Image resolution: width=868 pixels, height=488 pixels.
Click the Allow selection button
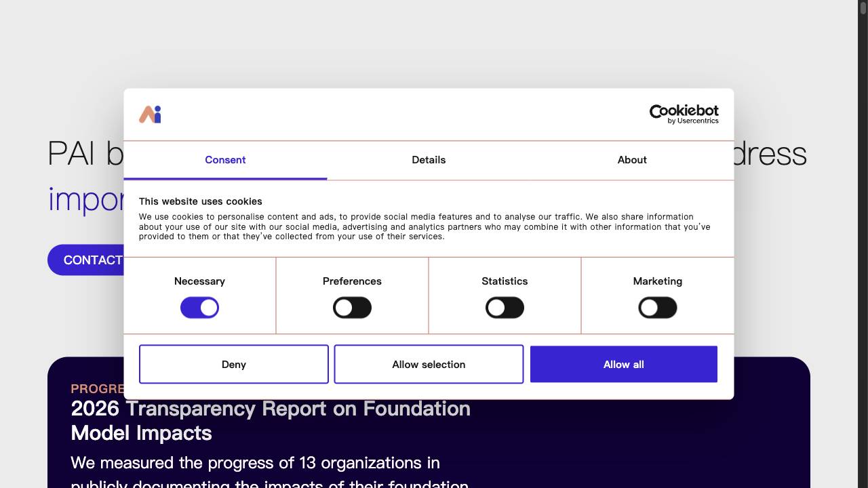tap(429, 364)
